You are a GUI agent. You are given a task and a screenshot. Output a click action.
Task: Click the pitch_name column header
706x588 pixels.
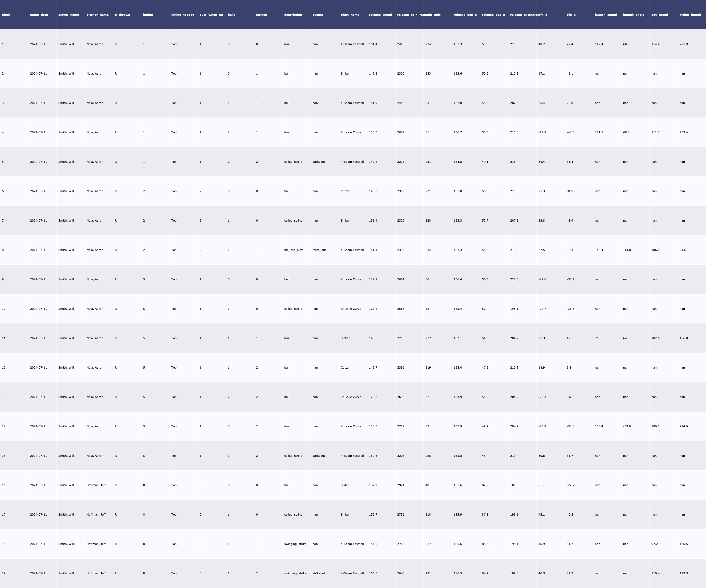point(350,15)
